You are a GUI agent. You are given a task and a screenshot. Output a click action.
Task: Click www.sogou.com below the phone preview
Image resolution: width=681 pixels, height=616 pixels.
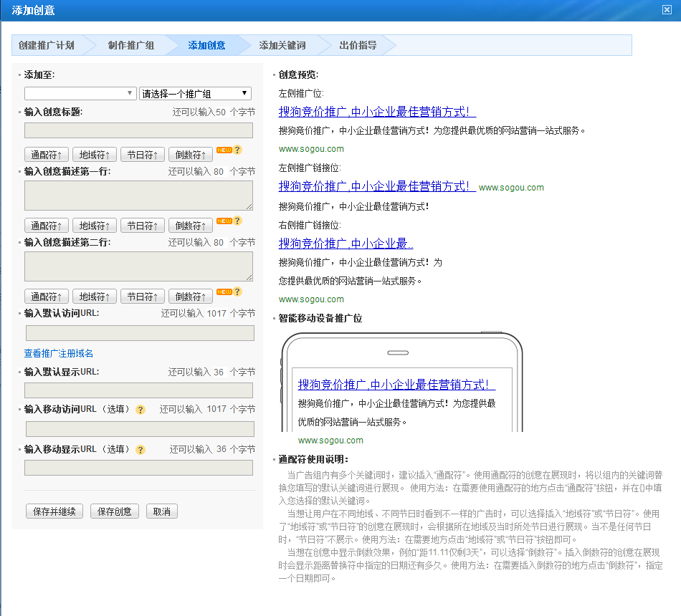tap(330, 441)
